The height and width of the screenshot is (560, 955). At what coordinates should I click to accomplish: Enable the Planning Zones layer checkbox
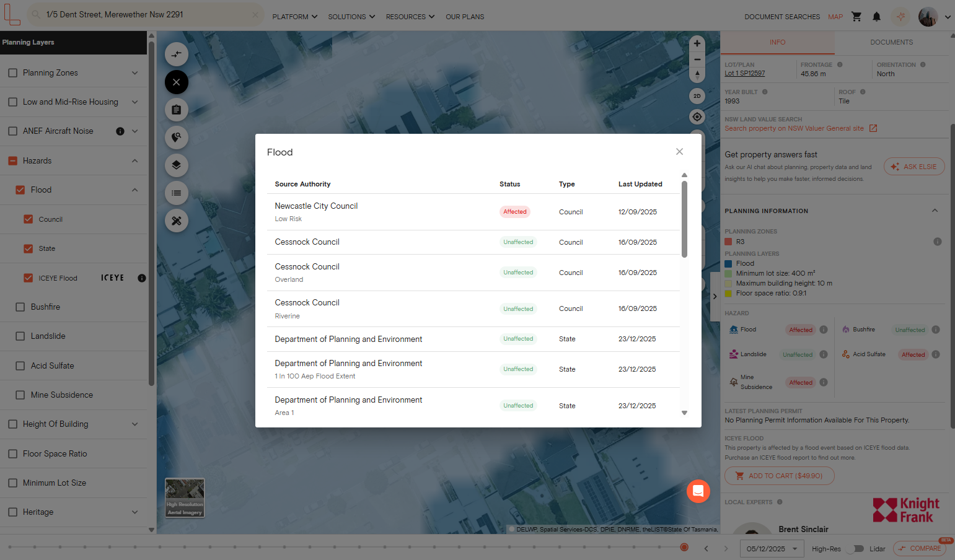12,73
